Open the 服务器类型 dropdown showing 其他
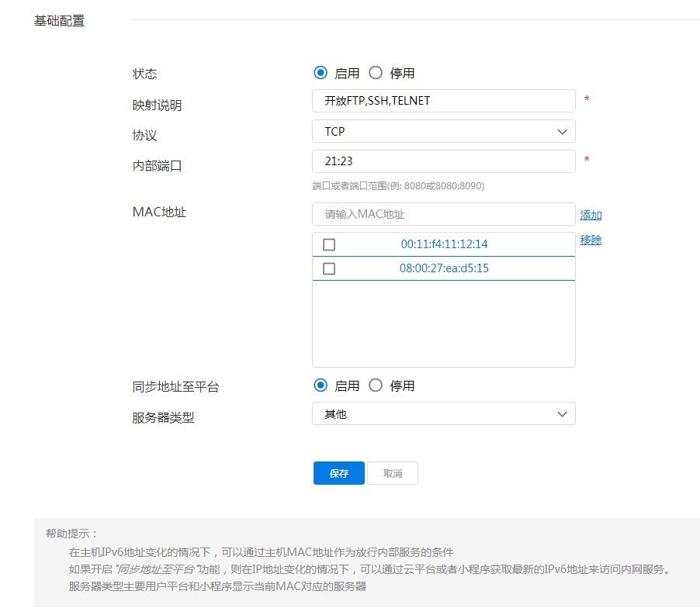700x615 pixels. click(x=435, y=414)
